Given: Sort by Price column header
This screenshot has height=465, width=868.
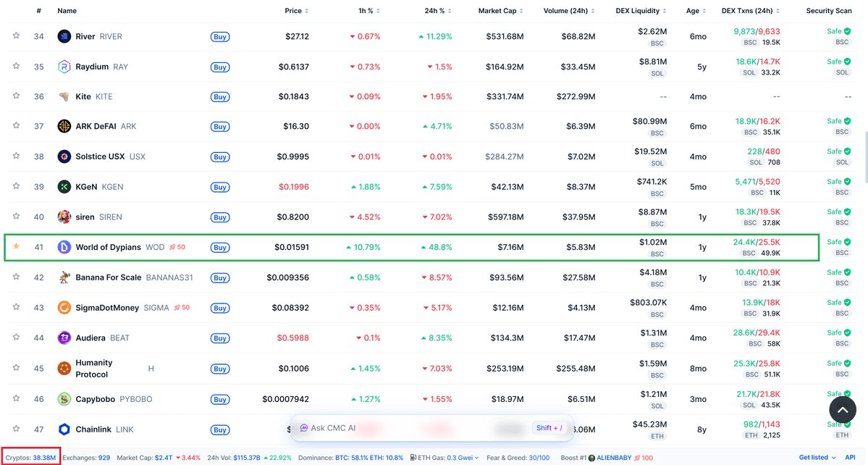Looking at the screenshot, I should pyautogui.click(x=296, y=11).
